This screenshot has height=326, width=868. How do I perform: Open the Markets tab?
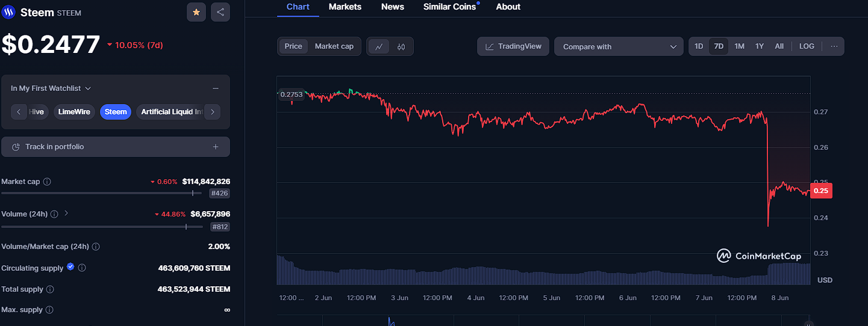[345, 7]
